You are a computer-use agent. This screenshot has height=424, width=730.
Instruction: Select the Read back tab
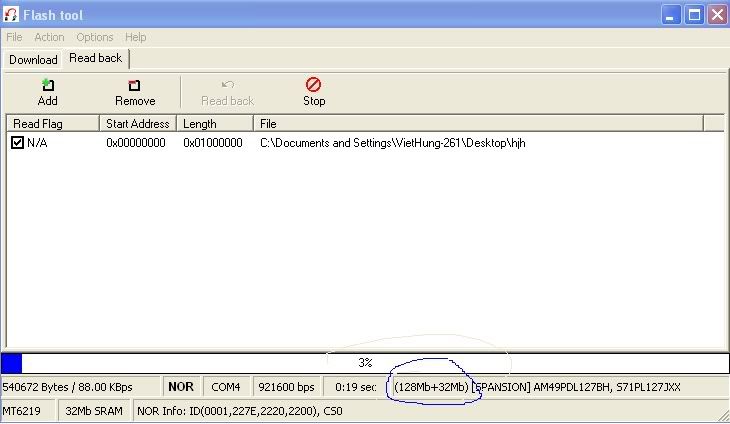click(95, 58)
